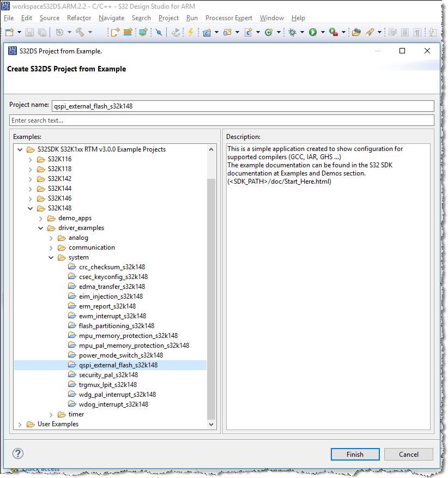Click the Finish button
Viewport: 448px width, 478px height.
tap(355, 454)
